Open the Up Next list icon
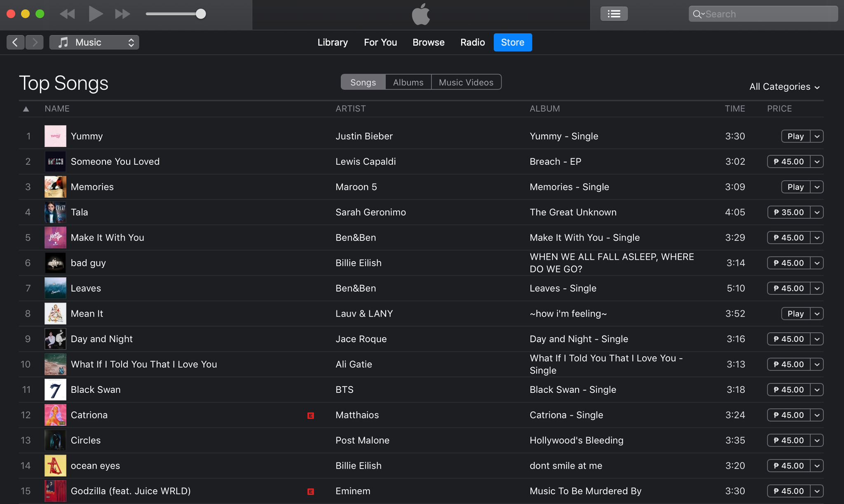Viewport: 844px width, 504px height. tap(614, 14)
